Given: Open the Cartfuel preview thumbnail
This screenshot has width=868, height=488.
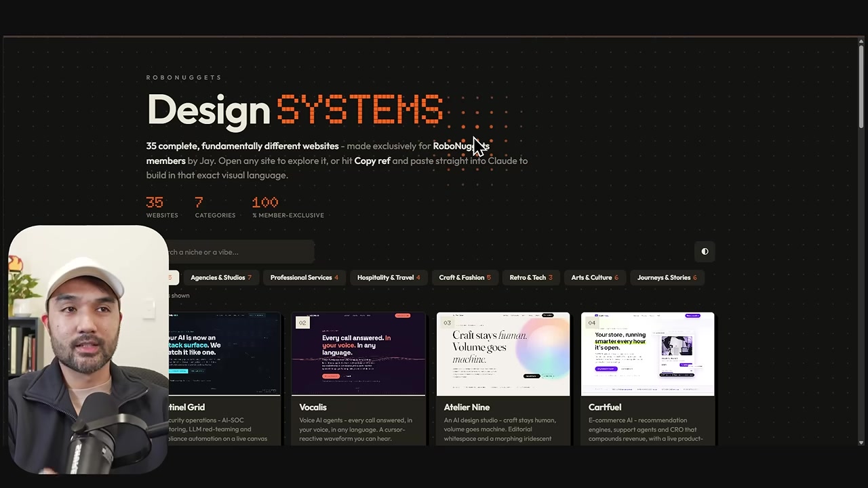Looking at the screenshot, I should coord(648,354).
